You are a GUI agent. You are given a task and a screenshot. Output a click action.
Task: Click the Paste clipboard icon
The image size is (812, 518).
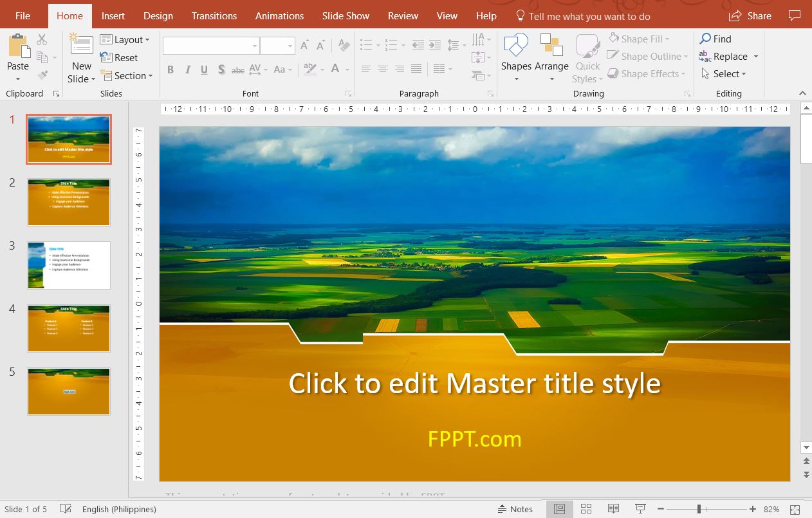click(18, 46)
